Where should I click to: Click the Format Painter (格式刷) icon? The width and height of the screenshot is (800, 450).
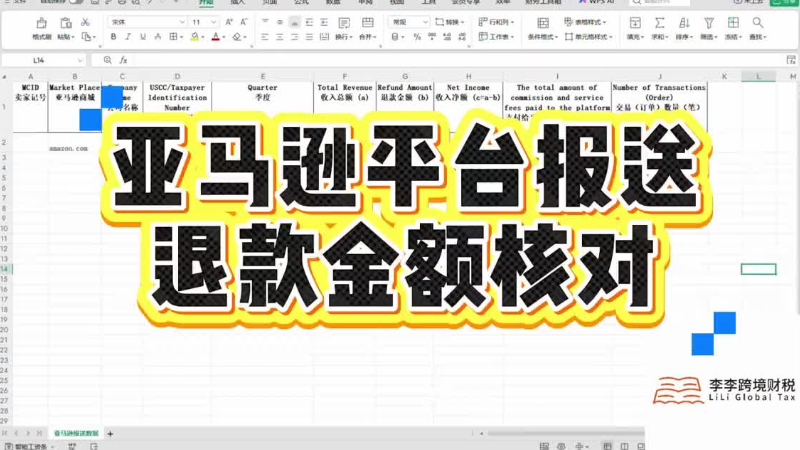(x=41, y=23)
